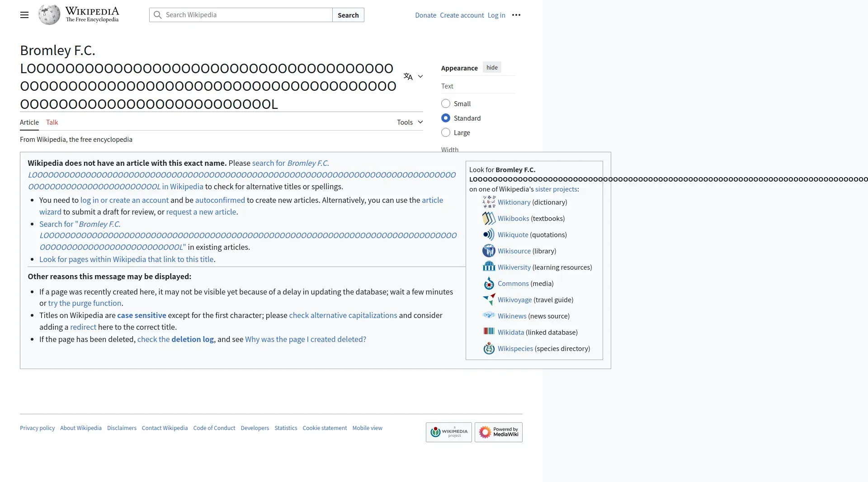The image size is (868, 482).
Task: Open the Wikisource library link
Action: 514,251
